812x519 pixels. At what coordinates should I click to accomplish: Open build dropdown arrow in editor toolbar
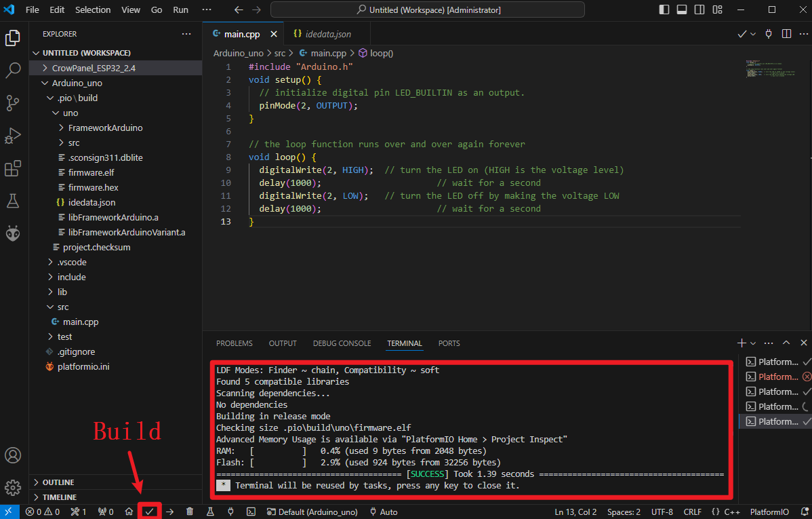point(753,34)
